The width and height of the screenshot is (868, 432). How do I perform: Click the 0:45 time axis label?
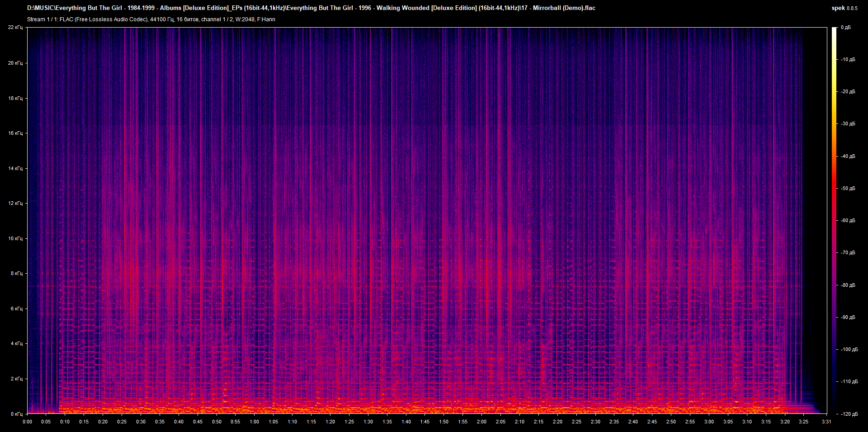click(198, 422)
